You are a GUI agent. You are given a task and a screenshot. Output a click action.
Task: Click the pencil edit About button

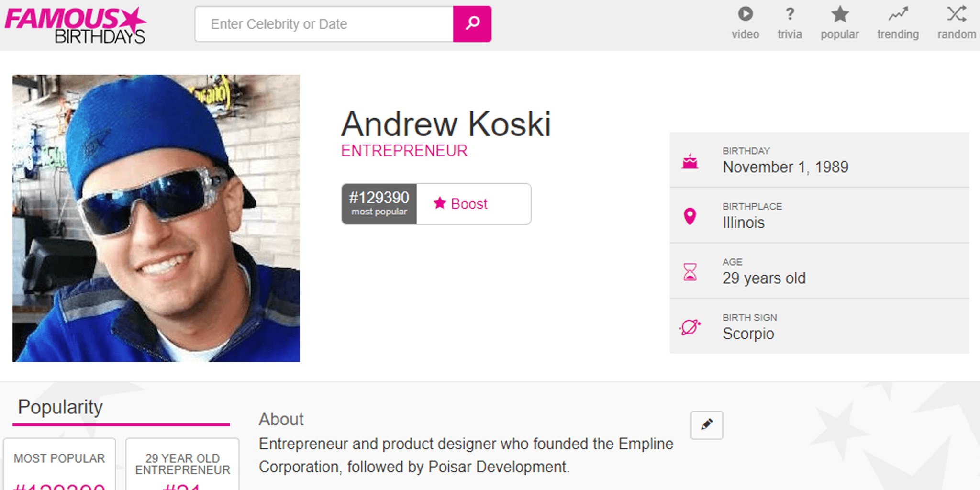pyautogui.click(x=706, y=425)
